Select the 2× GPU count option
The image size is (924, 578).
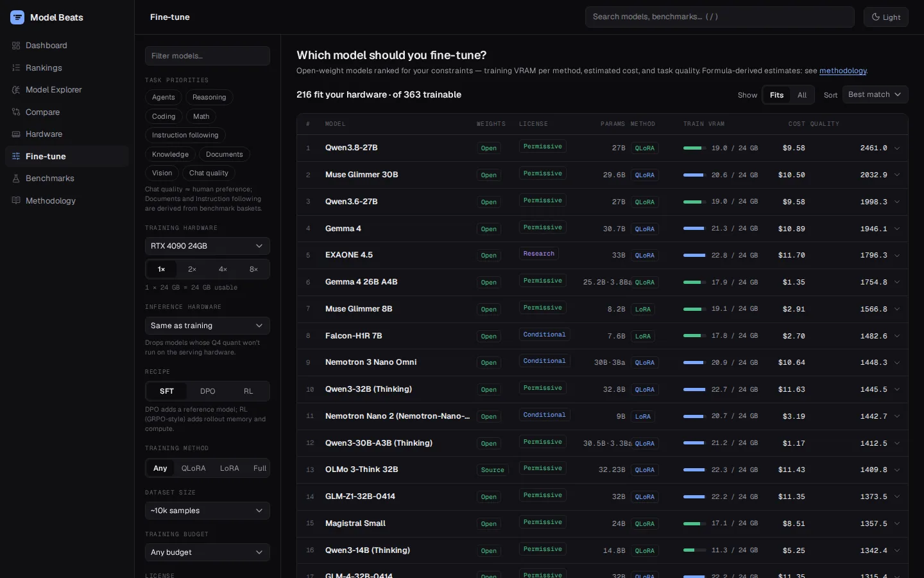point(192,269)
